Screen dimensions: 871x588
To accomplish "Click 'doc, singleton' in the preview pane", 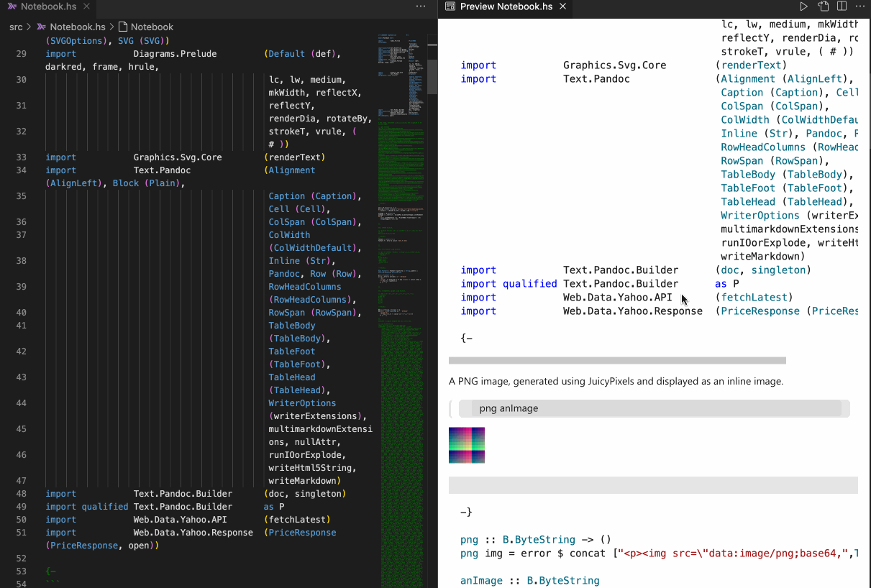I will click(762, 270).
